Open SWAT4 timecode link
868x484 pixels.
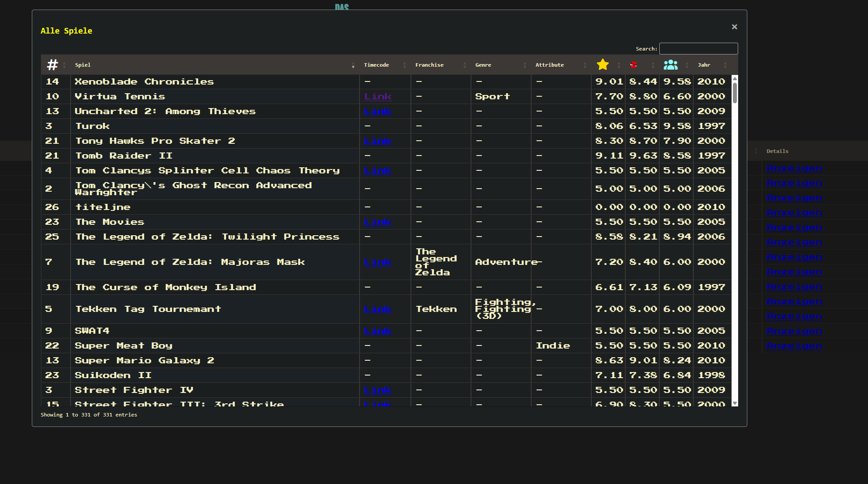click(x=378, y=331)
